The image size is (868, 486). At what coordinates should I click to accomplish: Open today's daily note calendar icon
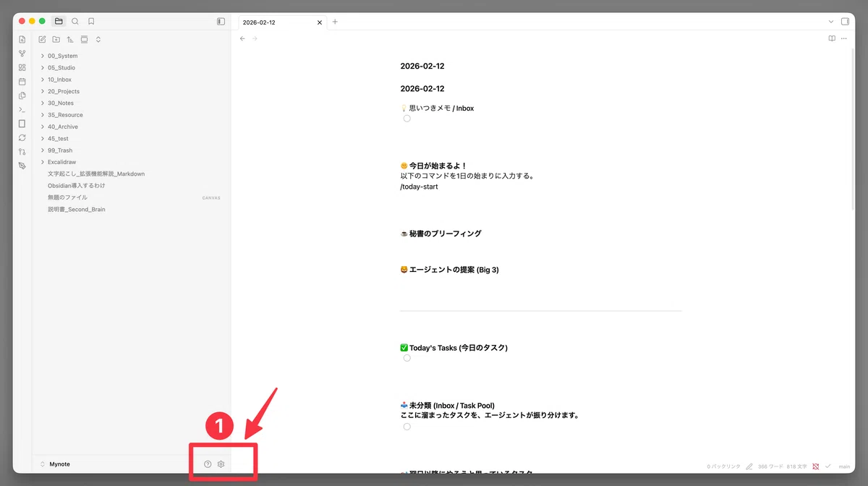pos(22,82)
